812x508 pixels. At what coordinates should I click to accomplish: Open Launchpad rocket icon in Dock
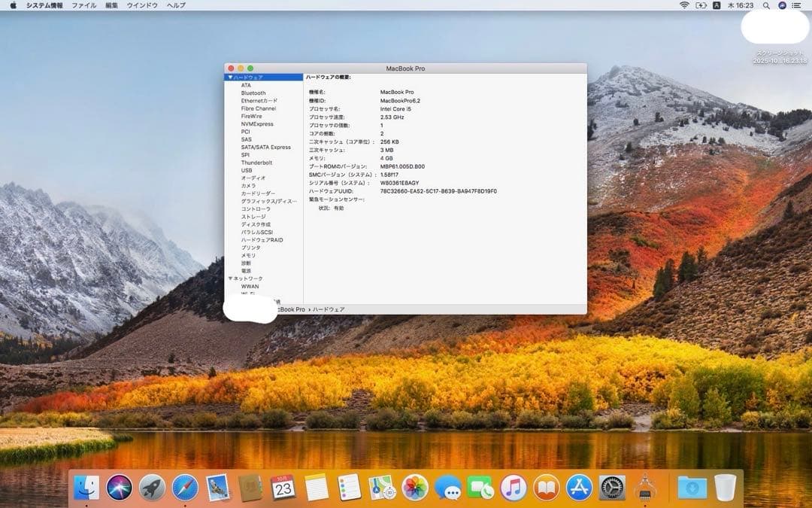coord(152,488)
